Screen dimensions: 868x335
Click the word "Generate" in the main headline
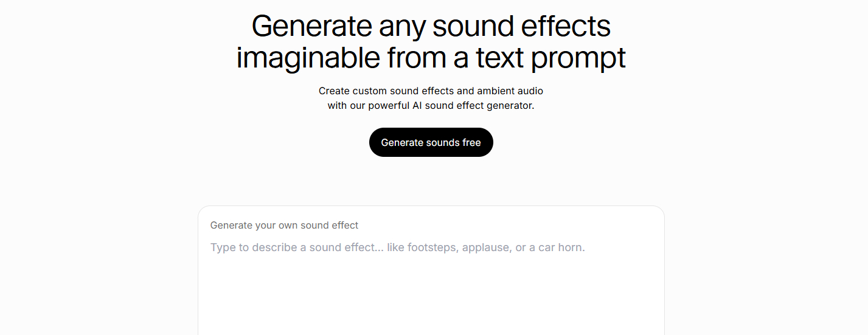coord(311,27)
